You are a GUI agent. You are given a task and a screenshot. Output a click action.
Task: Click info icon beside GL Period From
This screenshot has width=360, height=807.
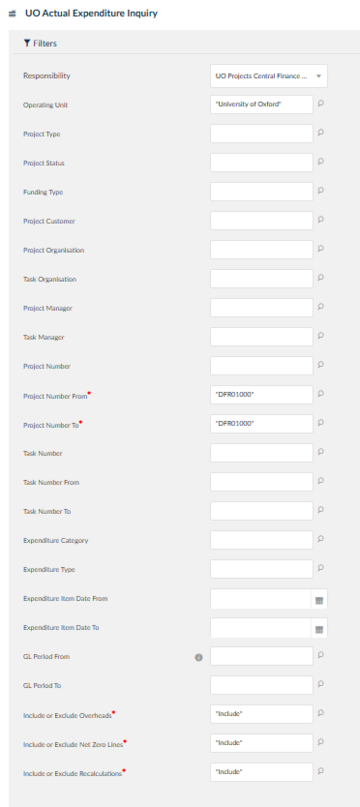point(199,658)
